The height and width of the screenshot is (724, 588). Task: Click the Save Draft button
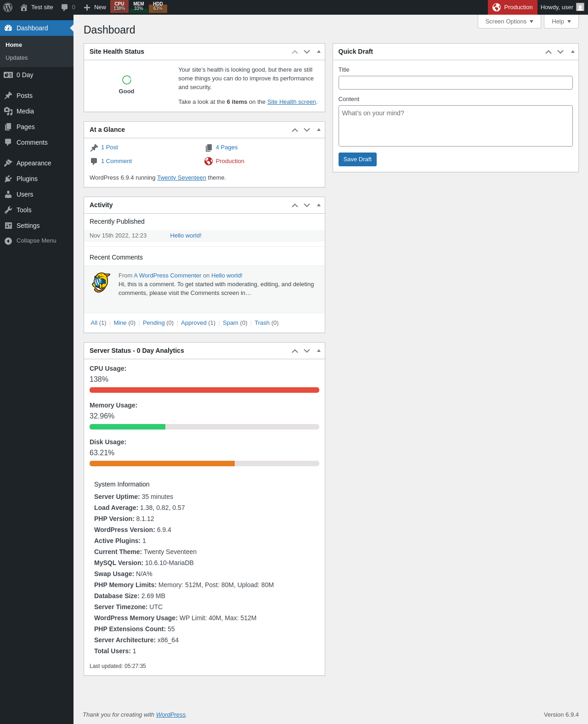[x=357, y=159]
